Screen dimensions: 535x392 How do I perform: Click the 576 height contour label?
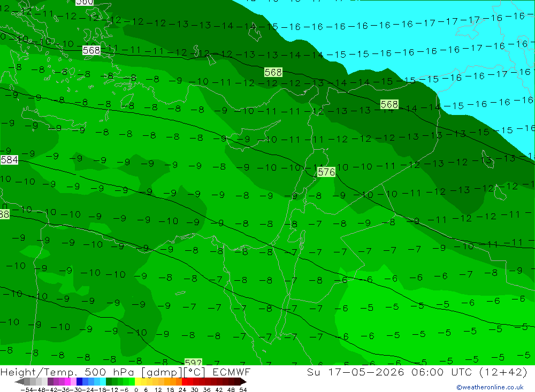[x=326, y=172]
